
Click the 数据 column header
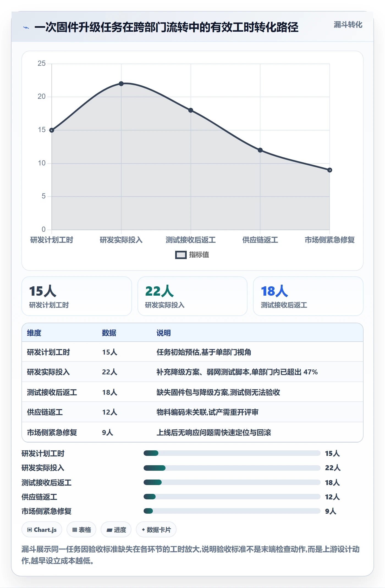[109, 333]
